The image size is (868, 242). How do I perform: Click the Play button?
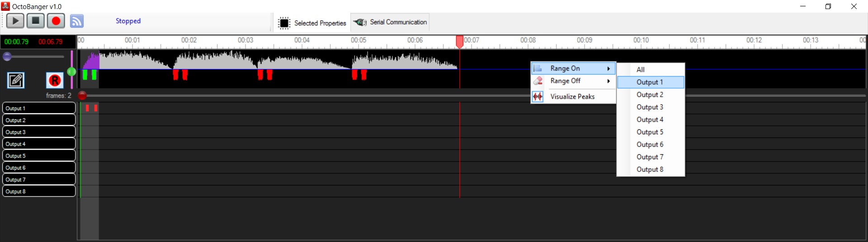click(x=15, y=21)
